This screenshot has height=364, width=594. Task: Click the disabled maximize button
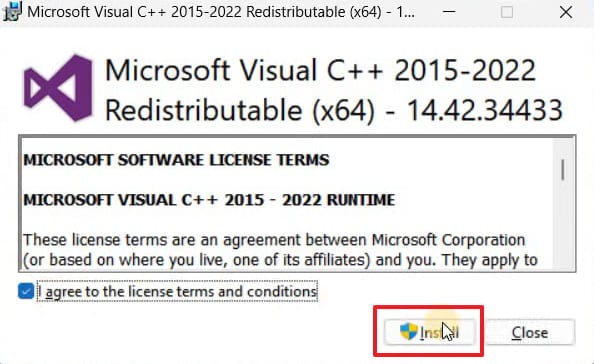coord(507,12)
